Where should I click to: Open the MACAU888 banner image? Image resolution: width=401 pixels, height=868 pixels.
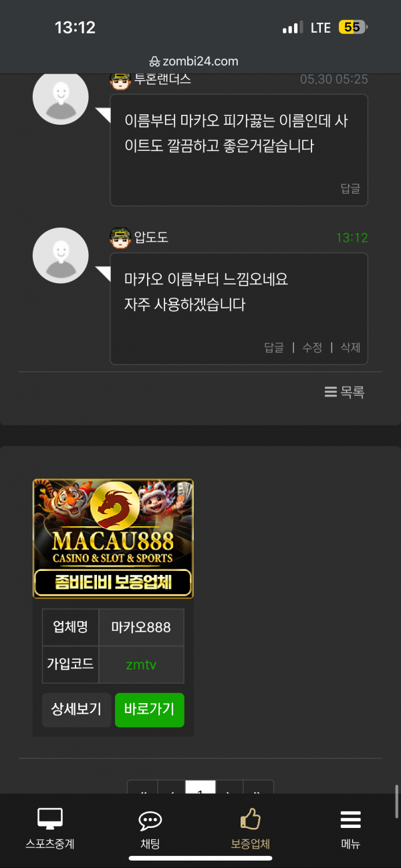point(113,538)
